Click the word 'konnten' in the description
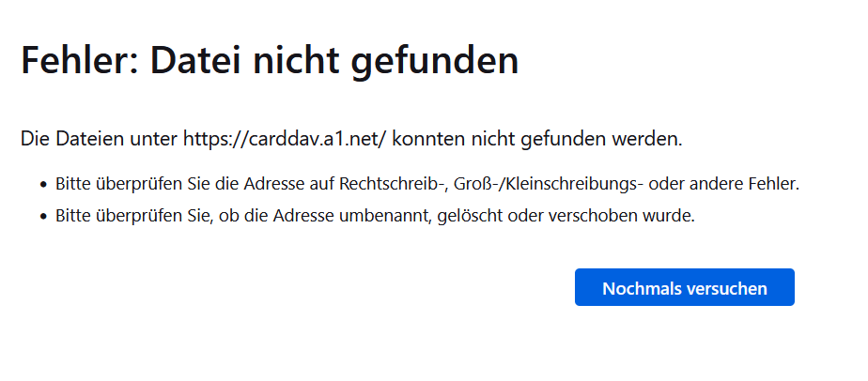 pyautogui.click(x=426, y=141)
